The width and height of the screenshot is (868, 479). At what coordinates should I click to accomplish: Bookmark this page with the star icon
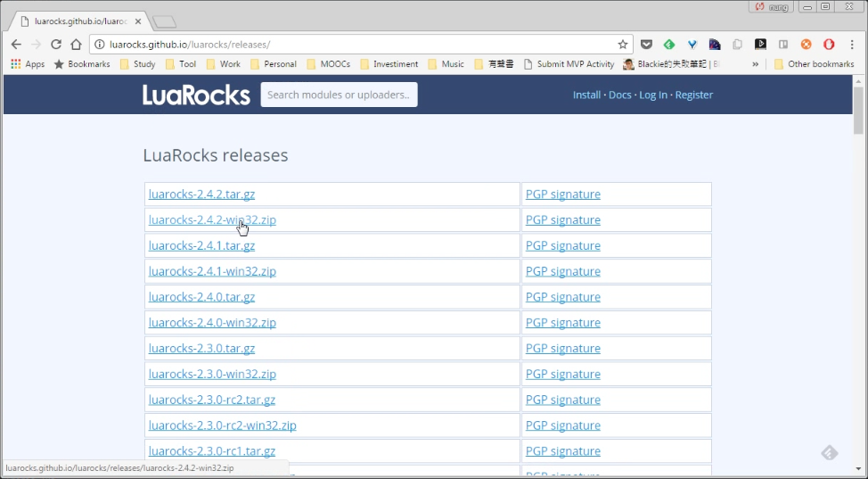tap(623, 45)
